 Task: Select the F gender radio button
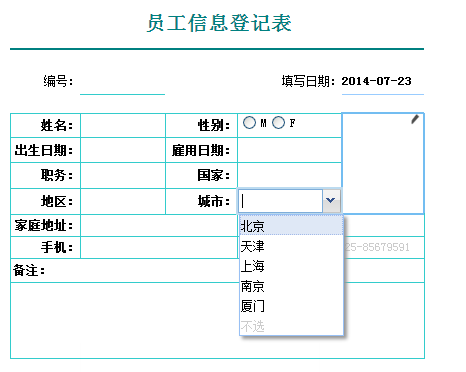[278, 123]
